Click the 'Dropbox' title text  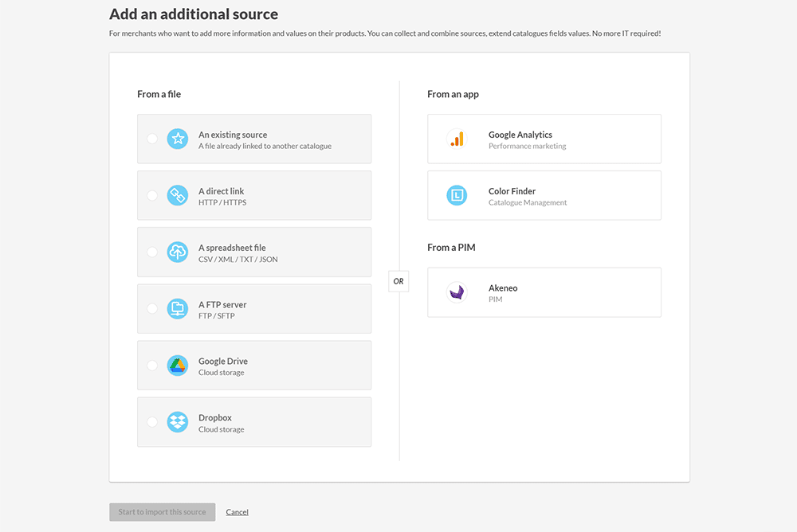click(215, 417)
